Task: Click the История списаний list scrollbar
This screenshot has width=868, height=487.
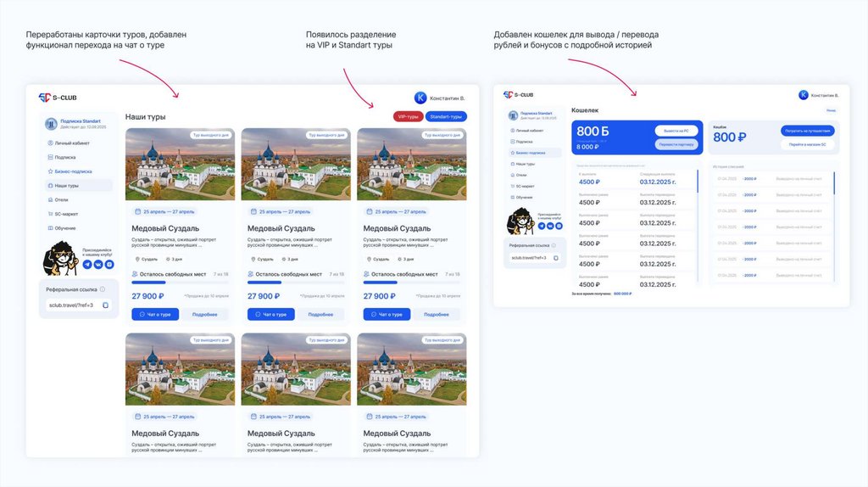Action: 834,182
